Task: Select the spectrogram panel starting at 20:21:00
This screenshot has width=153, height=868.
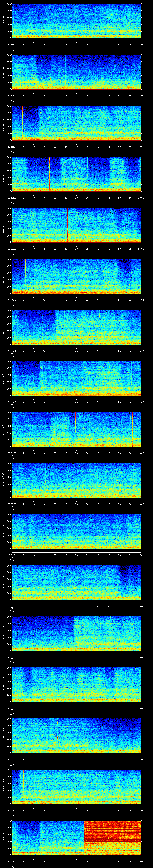Action: pos(76,276)
